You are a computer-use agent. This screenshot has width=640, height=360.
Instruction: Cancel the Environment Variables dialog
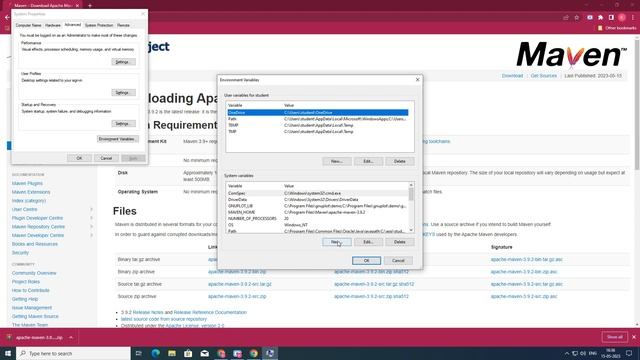click(x=398, y=260)
